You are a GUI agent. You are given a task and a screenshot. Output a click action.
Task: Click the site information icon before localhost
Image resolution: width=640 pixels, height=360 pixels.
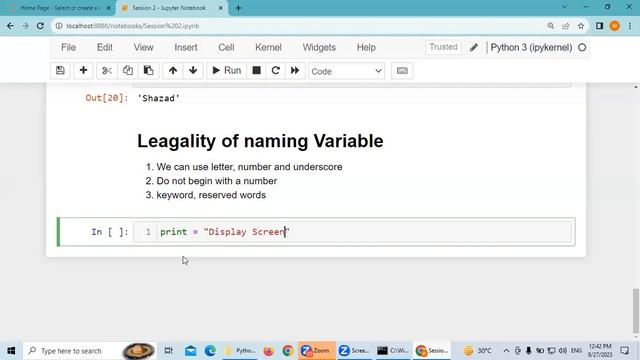(59, 26)
